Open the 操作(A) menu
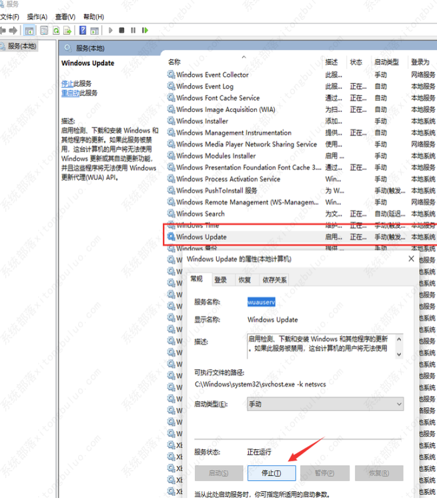The height and width of the screenshot is (504, 437). [x=37, y=17]
